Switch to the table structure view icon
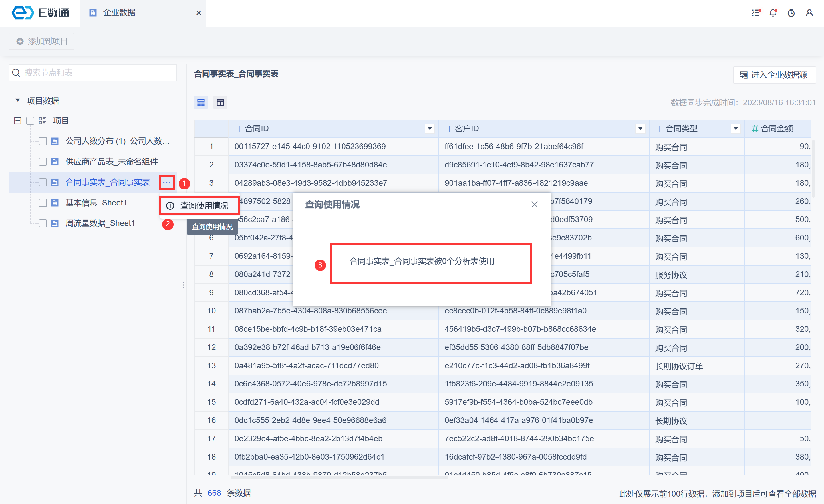 point(220,102)
